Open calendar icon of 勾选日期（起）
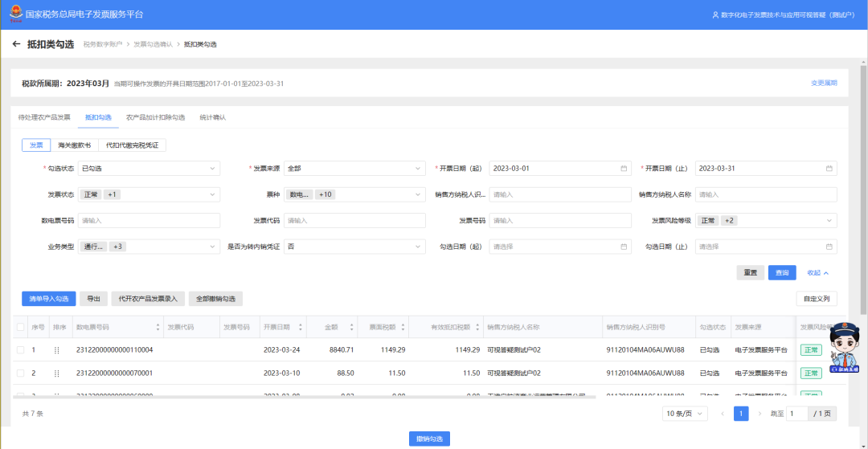868x449 pixels. 624,247
